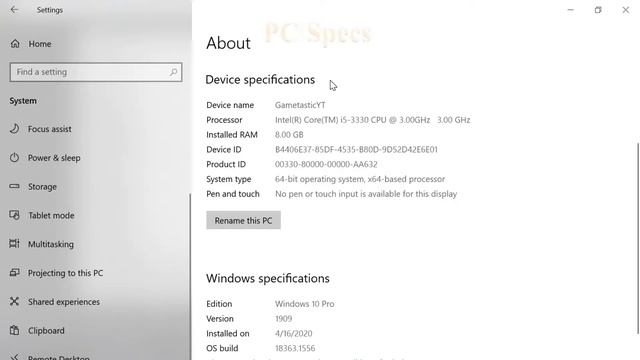Image resolution: width=640 pixels, height=360 pixels.
Task: Click the About page title
Action: (x=228, y=43)
